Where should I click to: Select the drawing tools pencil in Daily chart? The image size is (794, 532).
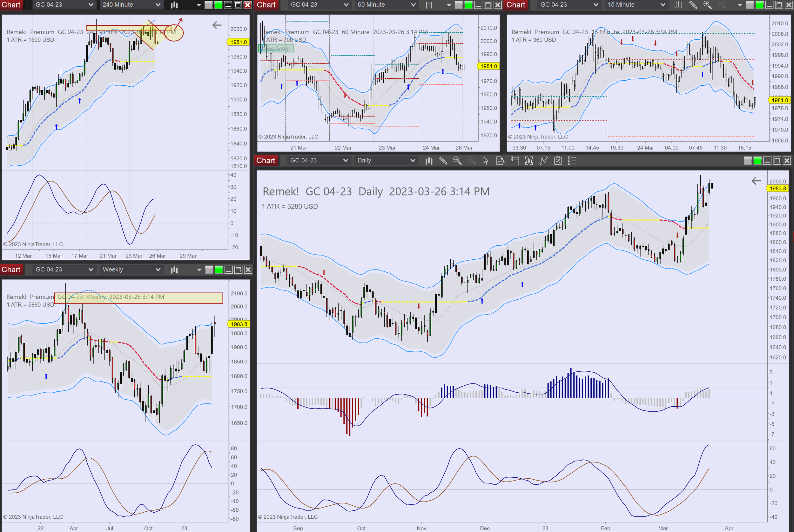coord(443,161)
